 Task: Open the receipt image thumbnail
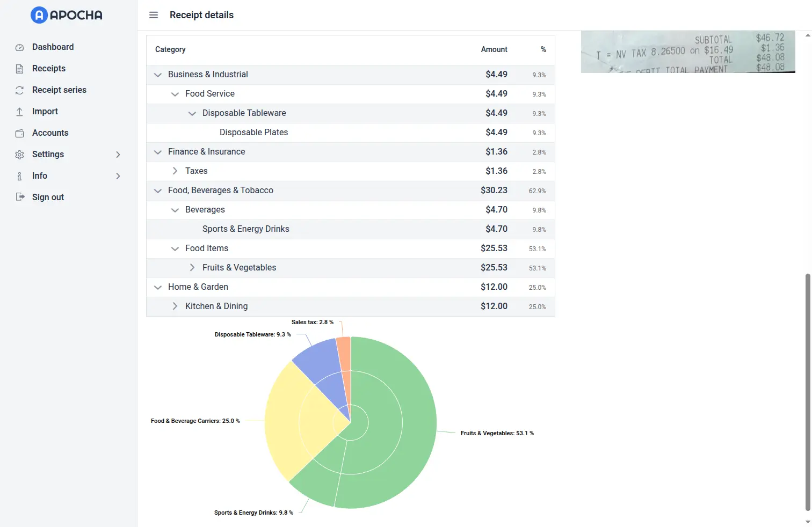(x=688, y=52)
